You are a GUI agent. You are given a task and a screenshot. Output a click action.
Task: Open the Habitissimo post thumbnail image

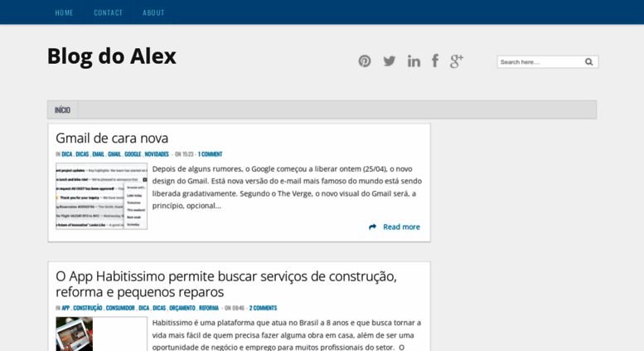coord(101,334)
